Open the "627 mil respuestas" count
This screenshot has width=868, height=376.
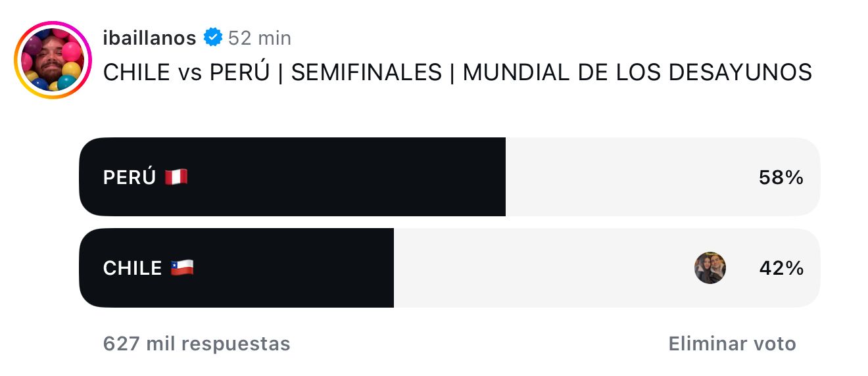pos(197,343)
